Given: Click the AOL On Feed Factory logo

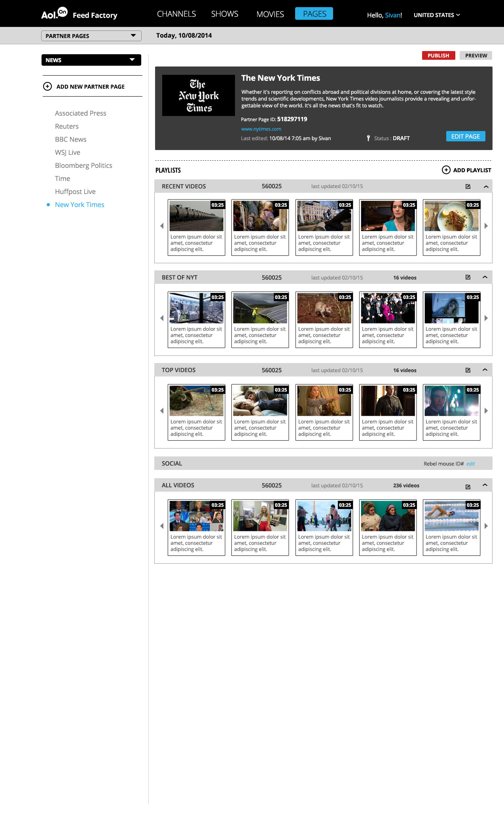Looking at the screenshot, I should coord(79,14).
